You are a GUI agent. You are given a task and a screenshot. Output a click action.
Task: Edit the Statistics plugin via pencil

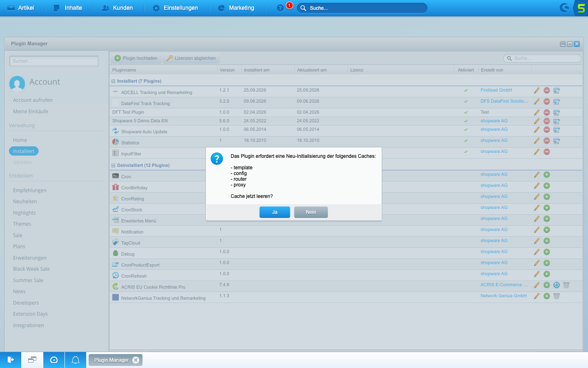pos(537,141)
